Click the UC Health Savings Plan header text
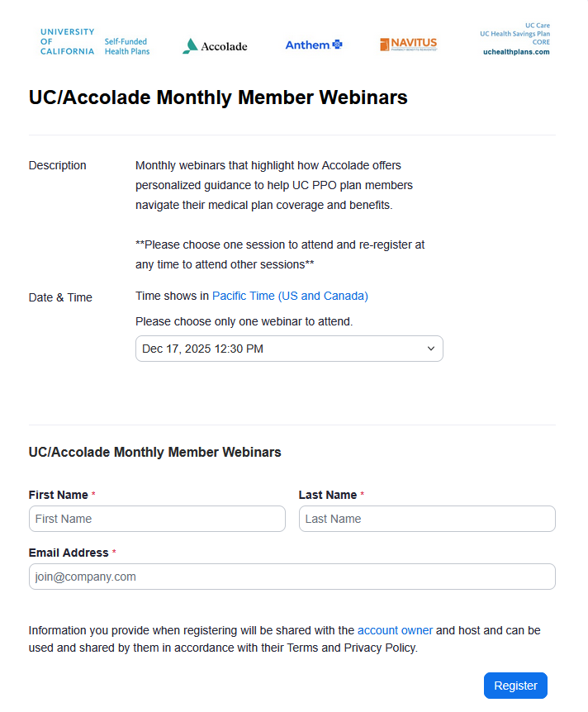 click(x=514, y=34)
